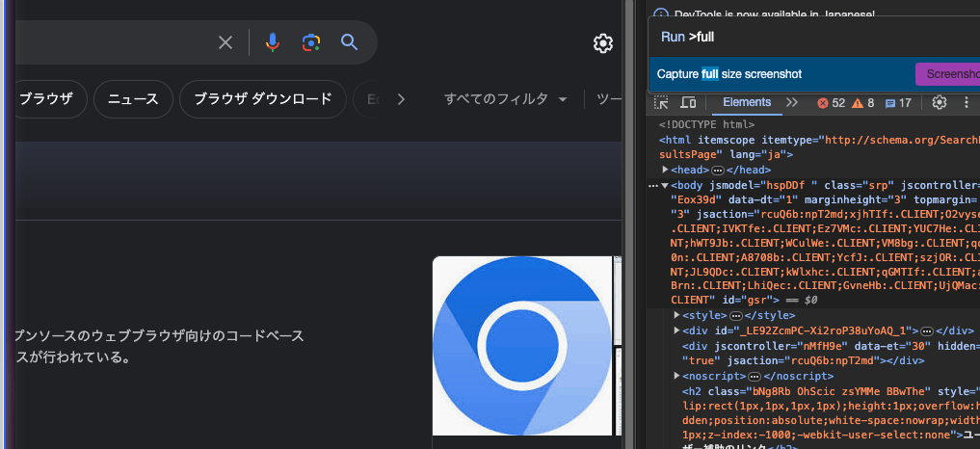The width and height of the screenshot is (980, 449).
Task: Open Google quick settings gear icon
Action: (602, 43)
